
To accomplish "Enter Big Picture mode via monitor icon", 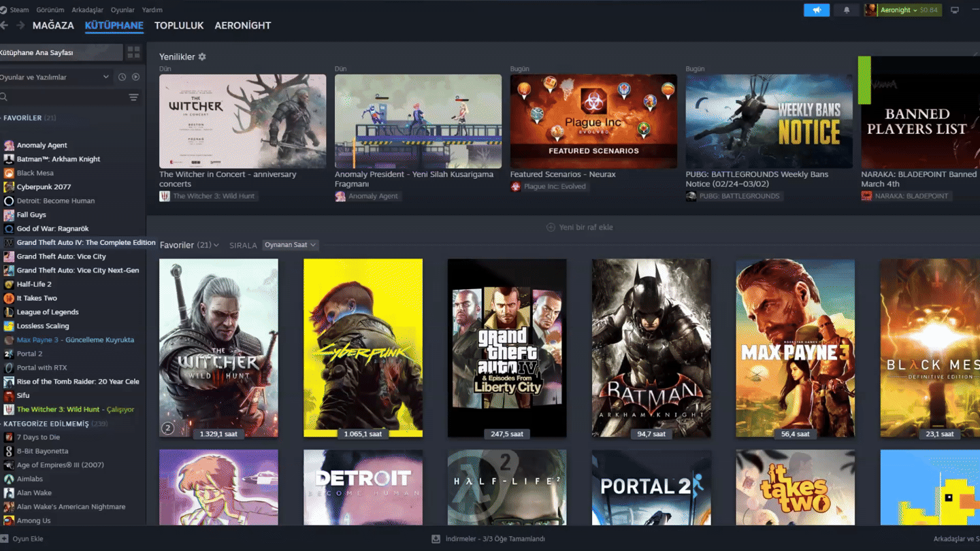I will click(955, 10).
